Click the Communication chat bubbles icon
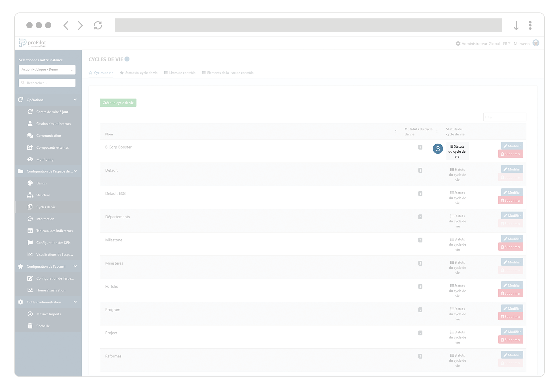The width and height of the screenshot is (559, 392). (30, 135)
